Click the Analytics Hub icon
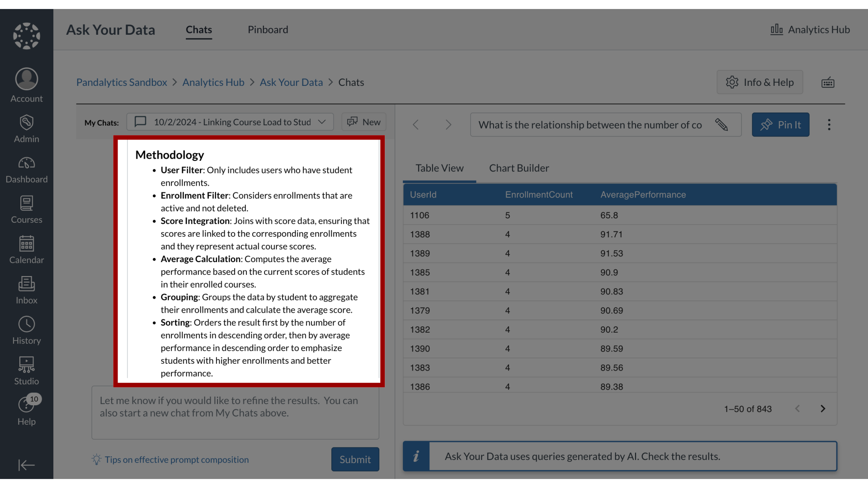Viewport: 868px width, 488px height. coord(776,28)
